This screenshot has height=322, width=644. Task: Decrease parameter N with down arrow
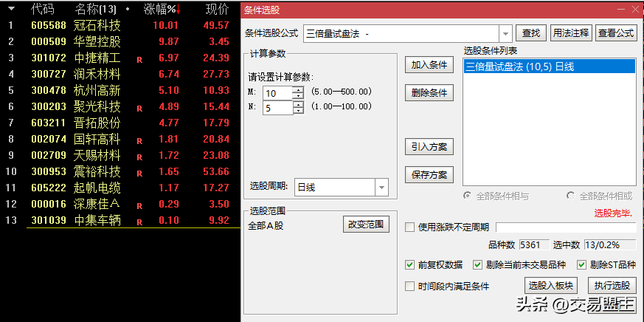click(298, 111)
